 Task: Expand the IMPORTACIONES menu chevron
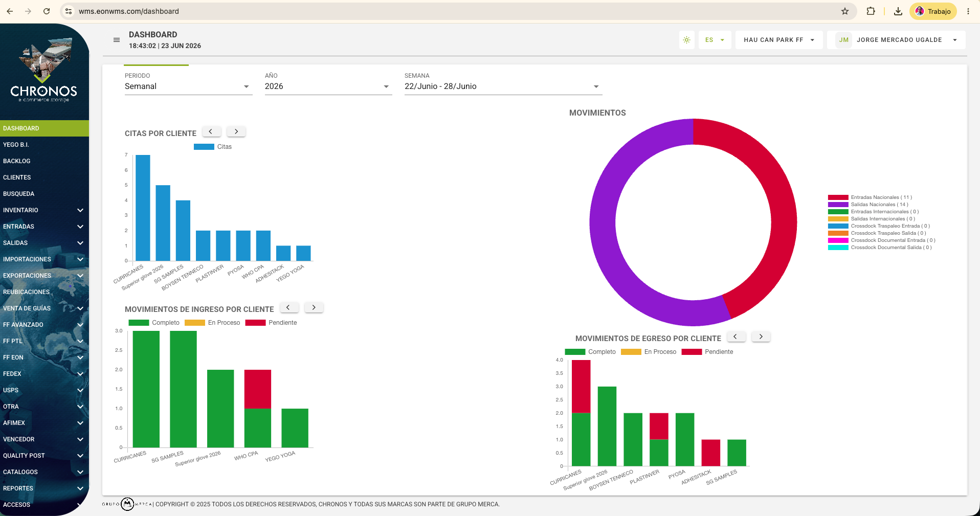coord(80,259)
